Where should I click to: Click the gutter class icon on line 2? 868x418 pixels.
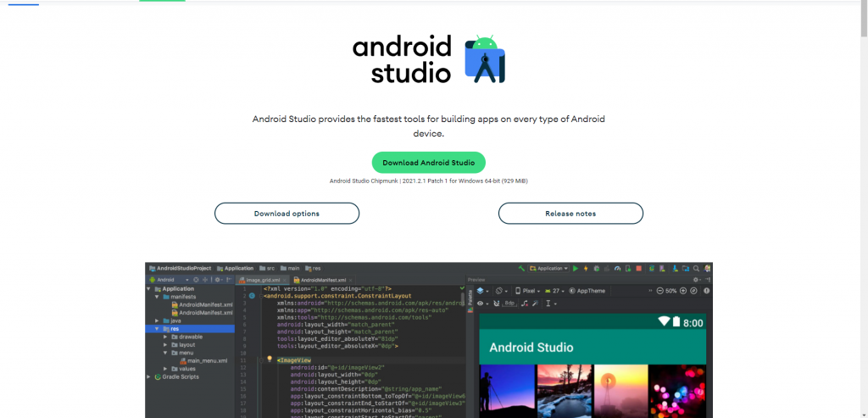click(x=252, y=296)
